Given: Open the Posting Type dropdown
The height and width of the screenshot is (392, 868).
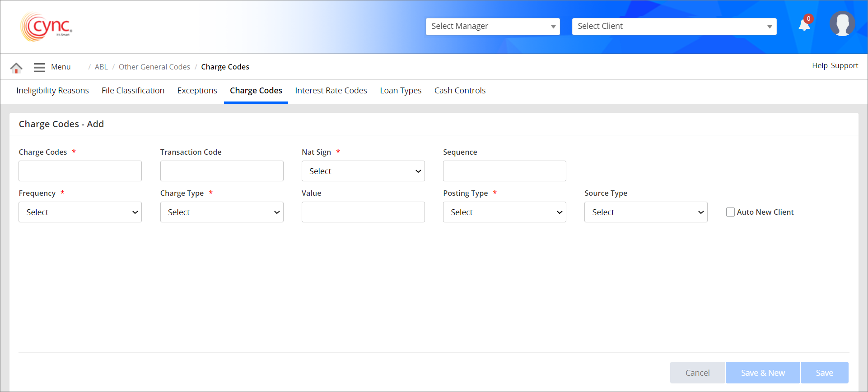Looking at the screenshot, I should pos(504,212).
